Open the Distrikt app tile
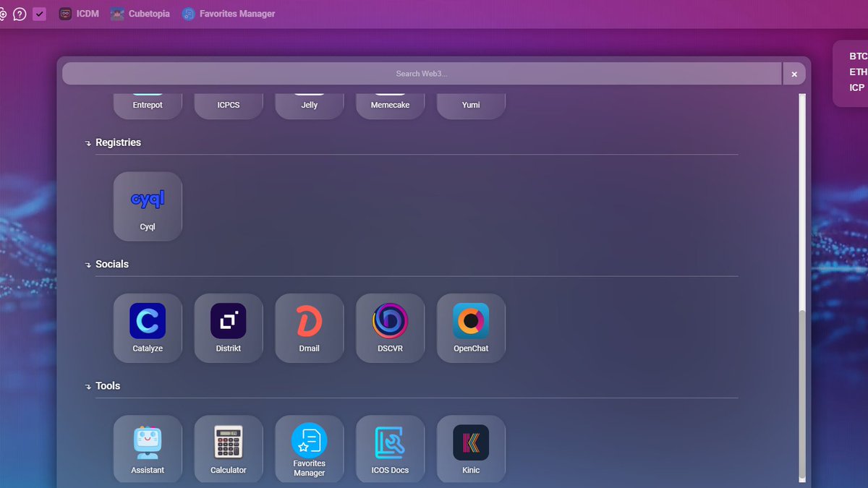Screen dimensions: 868x488 229,328
